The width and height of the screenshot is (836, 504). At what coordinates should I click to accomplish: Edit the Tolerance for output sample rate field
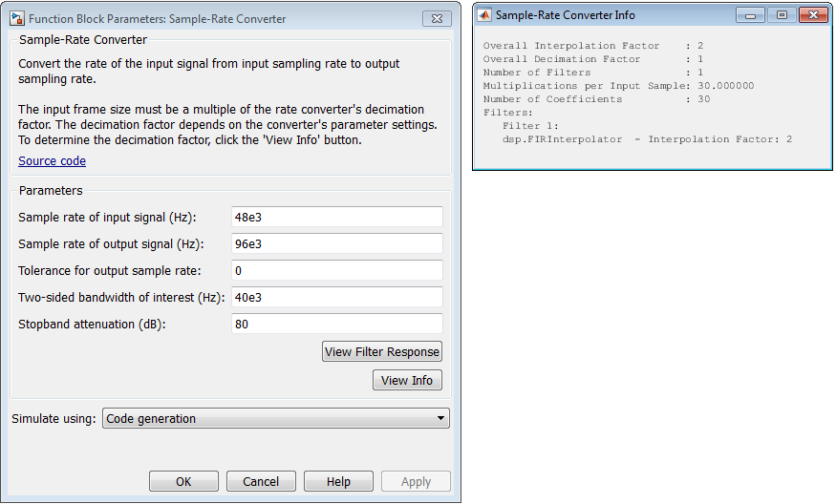336,270
